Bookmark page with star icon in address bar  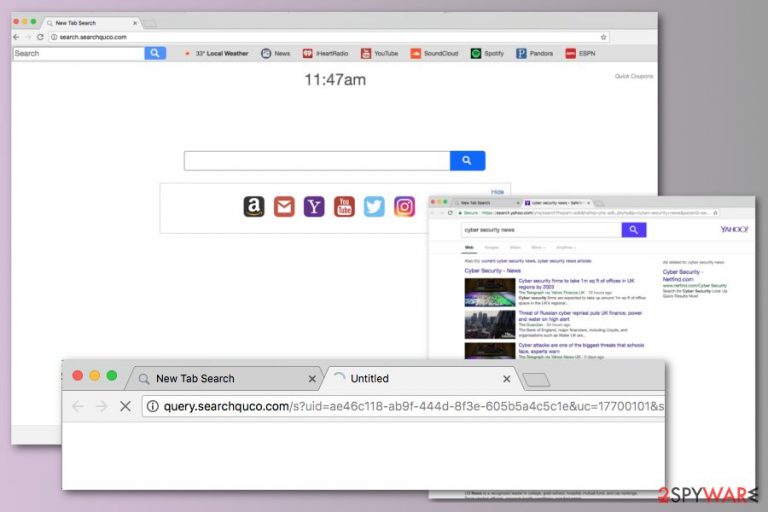[603, 37]
